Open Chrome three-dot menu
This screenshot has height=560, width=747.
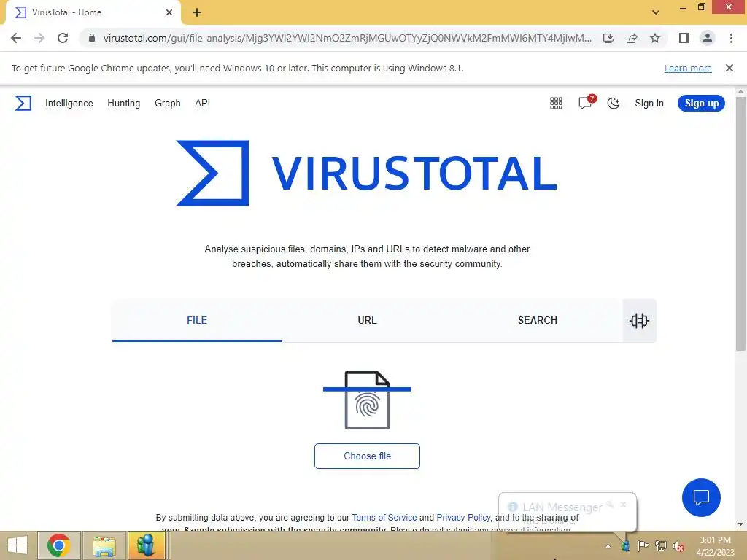[731, 38]
